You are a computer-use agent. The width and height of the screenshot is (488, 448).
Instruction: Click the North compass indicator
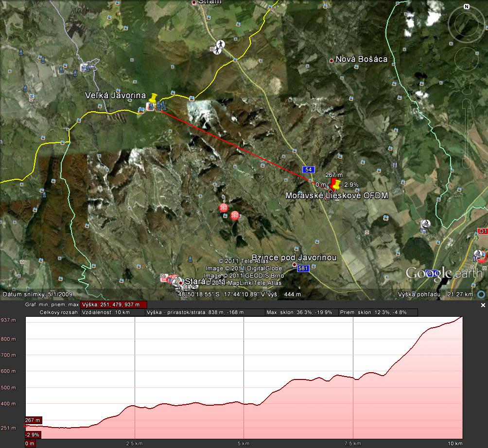(466, 7)
